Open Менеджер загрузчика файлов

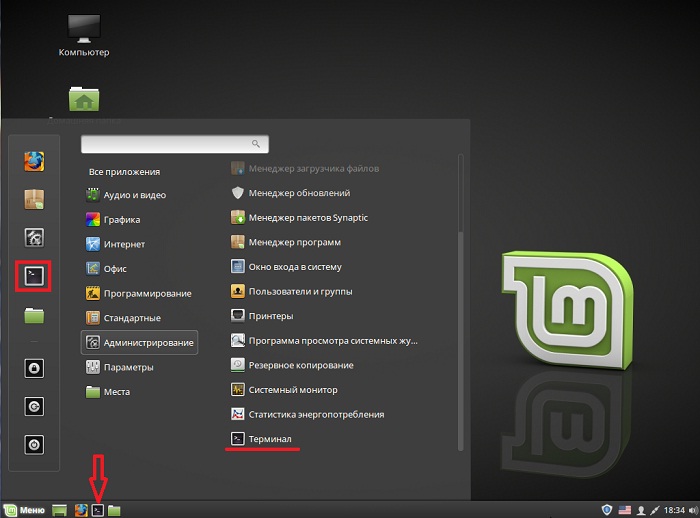click(x=305, y=168)
